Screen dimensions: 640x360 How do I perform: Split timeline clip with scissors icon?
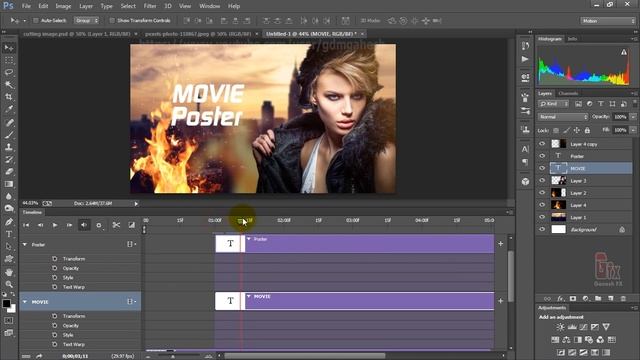pyautogui.click(x=116, y=225)
